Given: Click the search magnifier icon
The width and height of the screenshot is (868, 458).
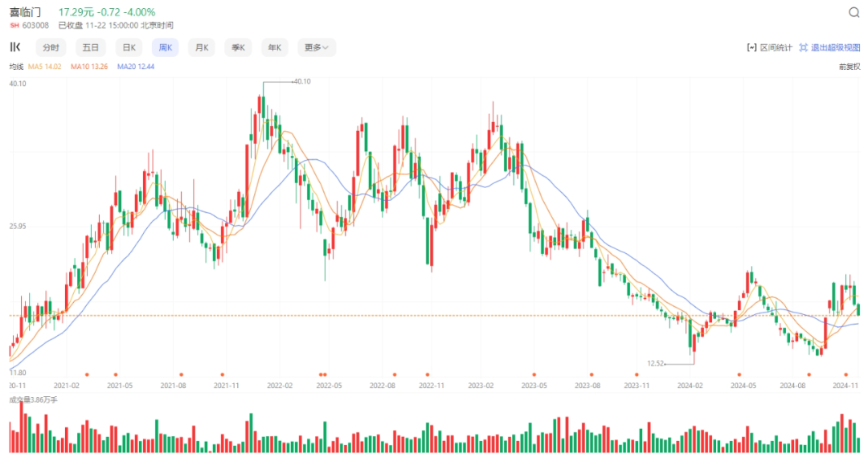Looking at the screenshot, I should coord(854,12).
